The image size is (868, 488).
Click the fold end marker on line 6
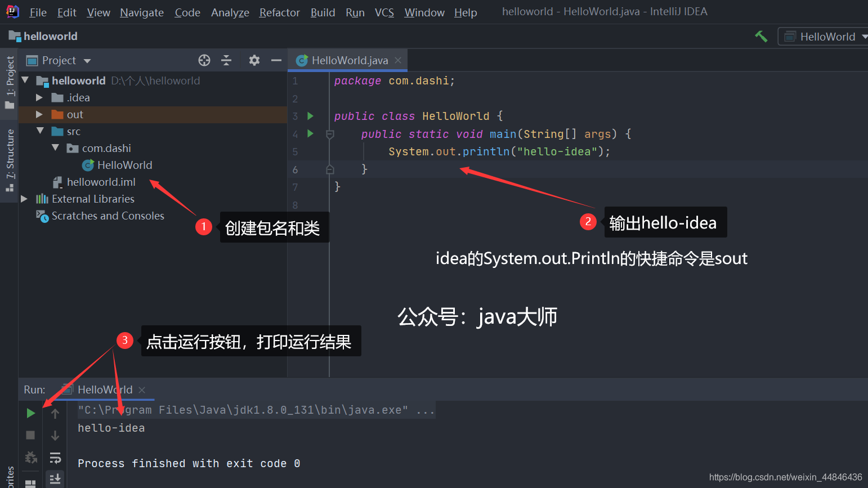(330, 169)
